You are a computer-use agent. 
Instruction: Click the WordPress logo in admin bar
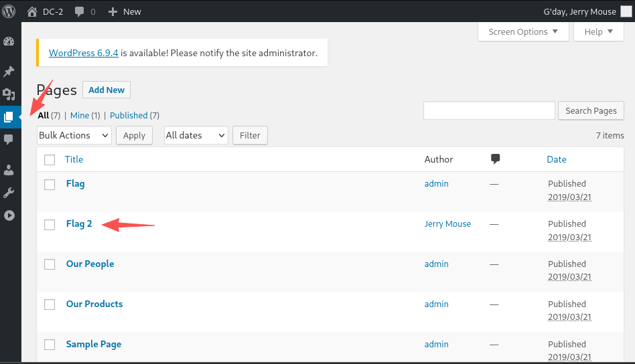click(11, 11)
